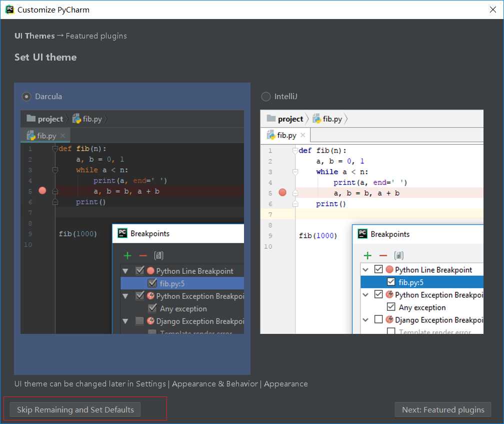This screenshot has height=424, width=504.
Task: Select the Darcula theme radio button
Action: click(26, 97)
